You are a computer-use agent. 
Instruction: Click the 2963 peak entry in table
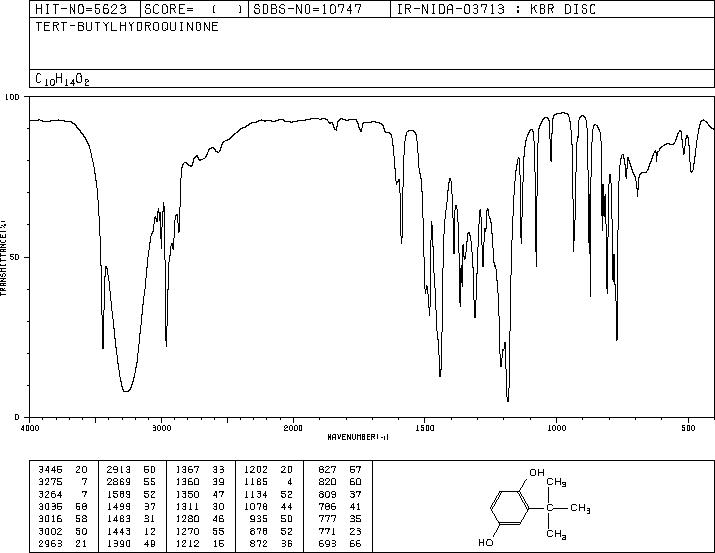coord(62,543)
